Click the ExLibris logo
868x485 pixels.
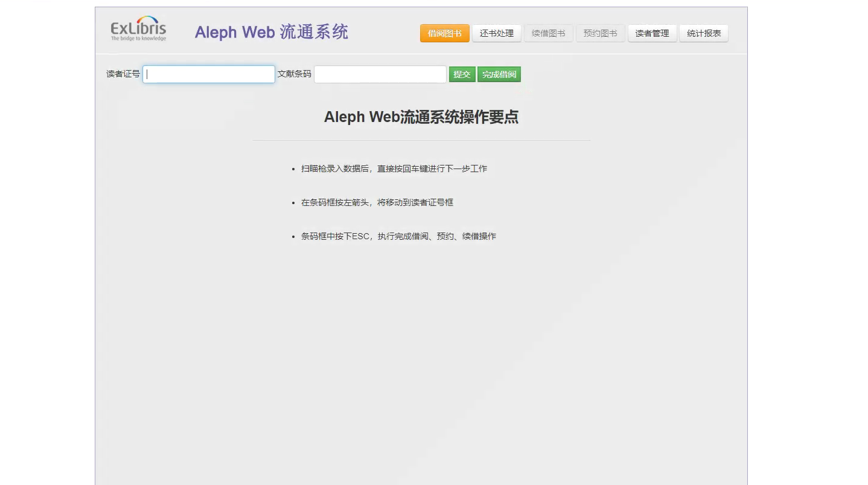pyautogui.click(x=138, y=28)
